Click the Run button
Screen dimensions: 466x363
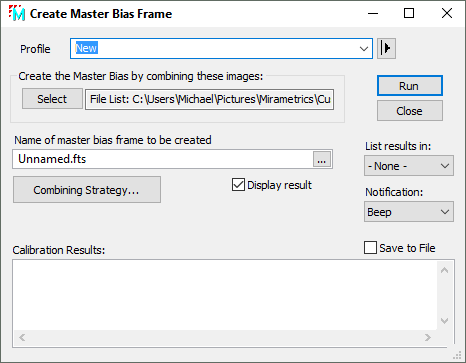point(410,86)
